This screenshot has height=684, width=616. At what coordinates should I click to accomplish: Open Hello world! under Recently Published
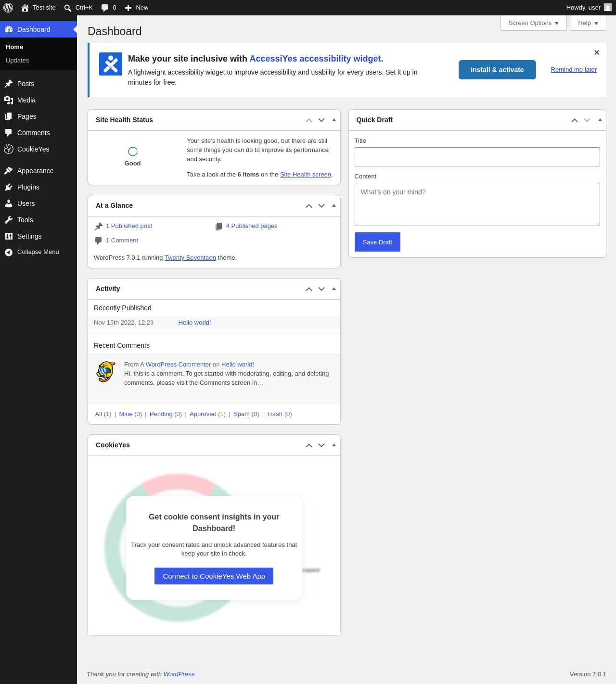click(x=194, y=323)
